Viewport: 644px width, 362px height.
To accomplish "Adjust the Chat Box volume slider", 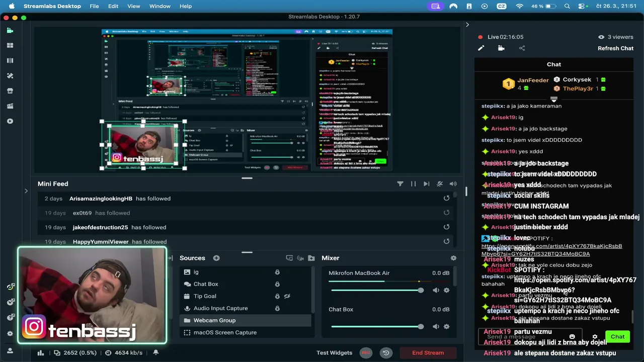I will [377, 326].
